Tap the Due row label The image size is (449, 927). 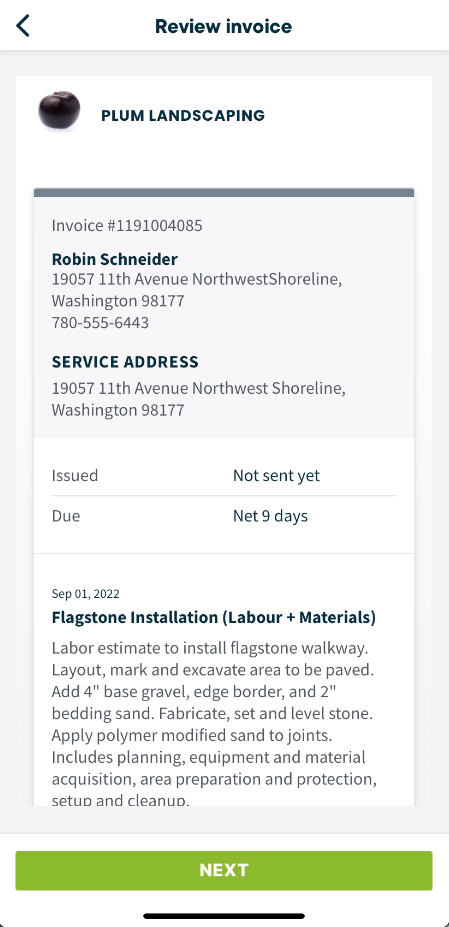[x=66, y=516]
